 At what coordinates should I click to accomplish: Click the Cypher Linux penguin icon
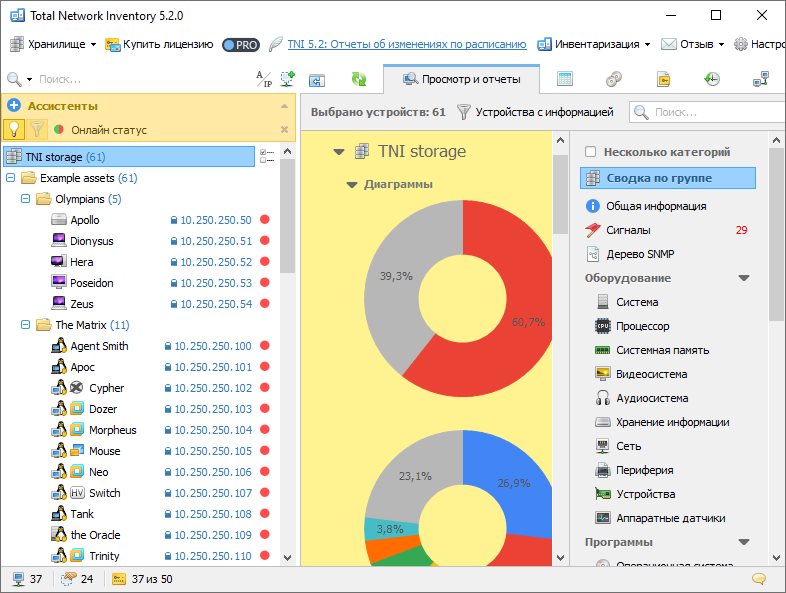point(59,387)
